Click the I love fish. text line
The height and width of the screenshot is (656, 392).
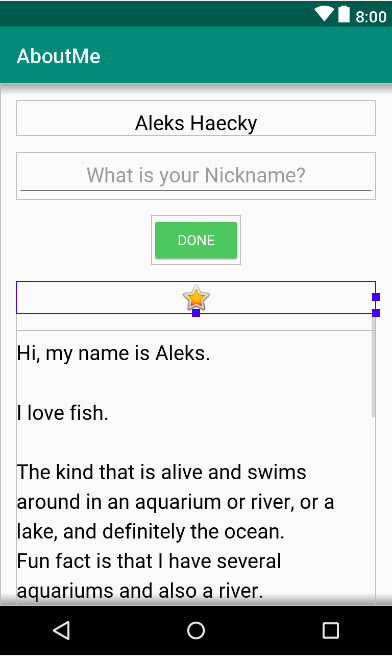click(x=62, y=413)
